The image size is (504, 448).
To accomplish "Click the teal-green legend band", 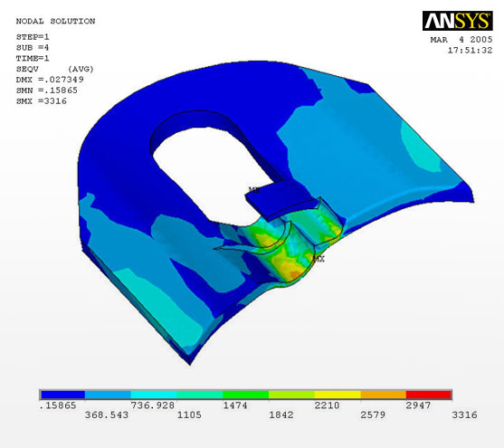I will click(x=200, y=395).
